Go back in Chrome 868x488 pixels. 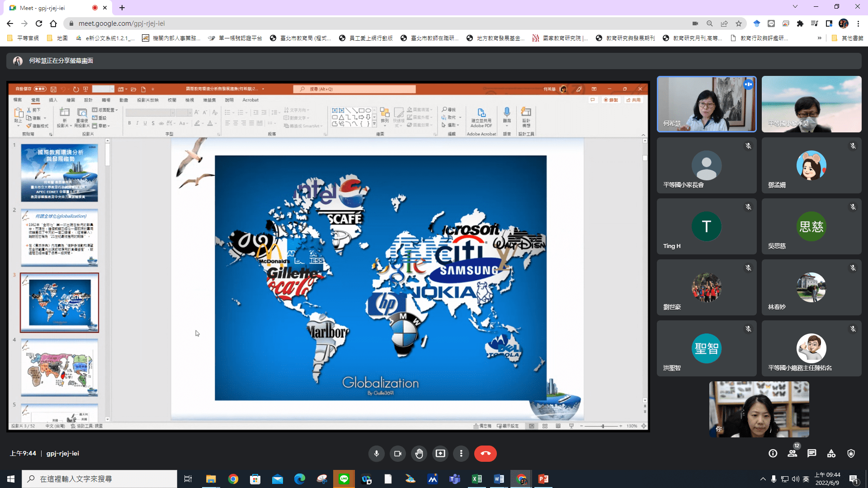10,23
